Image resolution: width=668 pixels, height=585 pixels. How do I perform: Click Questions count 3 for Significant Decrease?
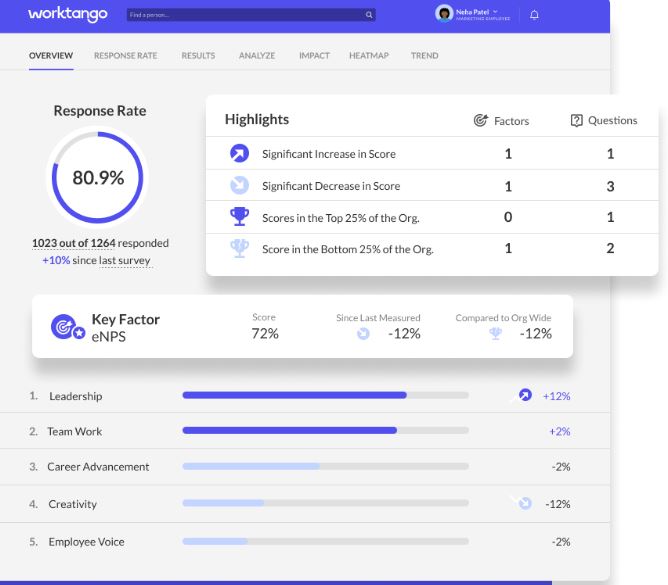point(610,186)
